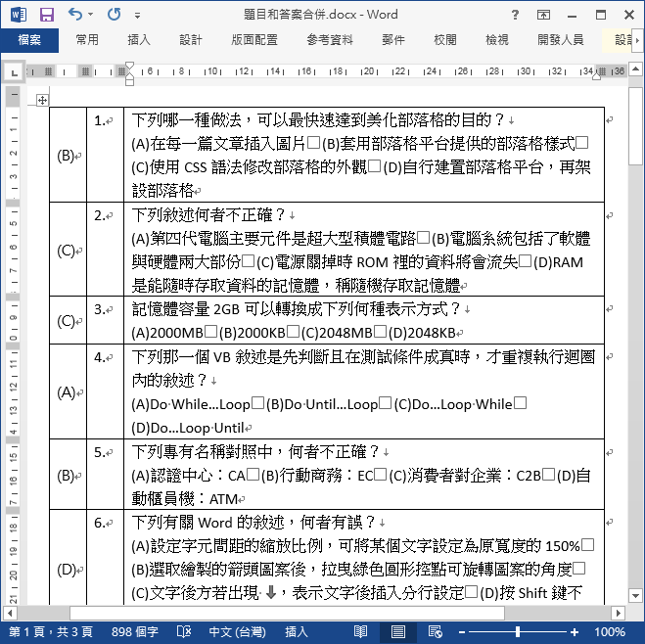Click text 下列專有名稱對照中
645x644 pixels.
(x=202, y=451)
